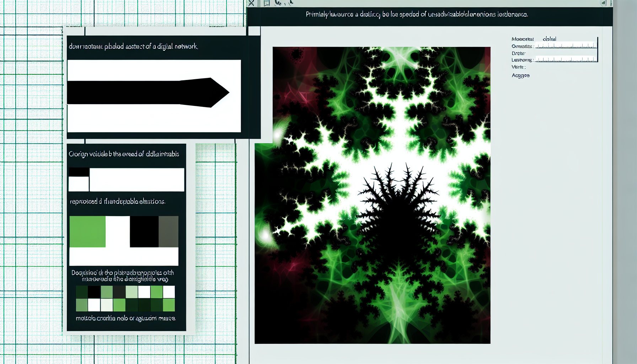Viewport: 637px width, 364px height.
Task: Click the pointer icon in top toolbar
Action: click(x=290, y=3)
